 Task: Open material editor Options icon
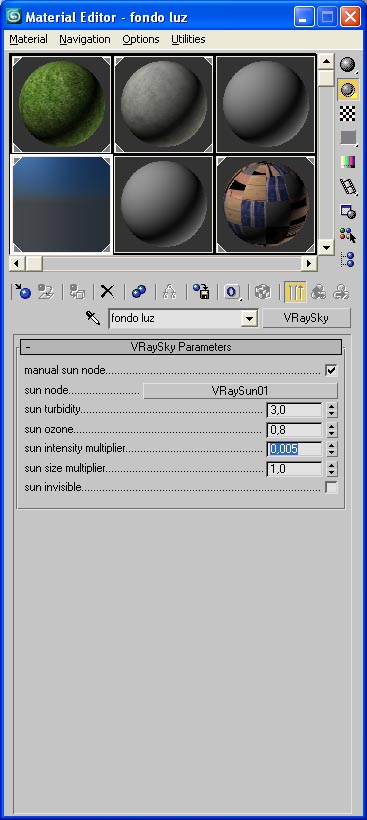(348, 211)
